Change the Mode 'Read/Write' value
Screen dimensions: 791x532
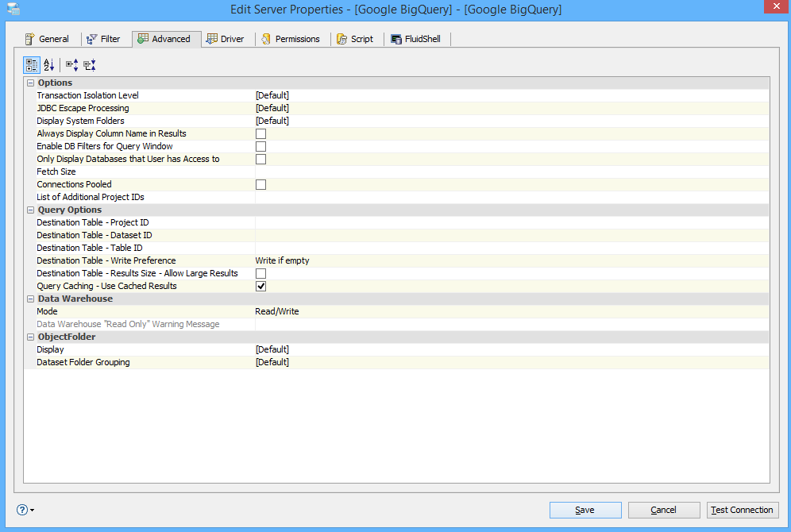512,311
